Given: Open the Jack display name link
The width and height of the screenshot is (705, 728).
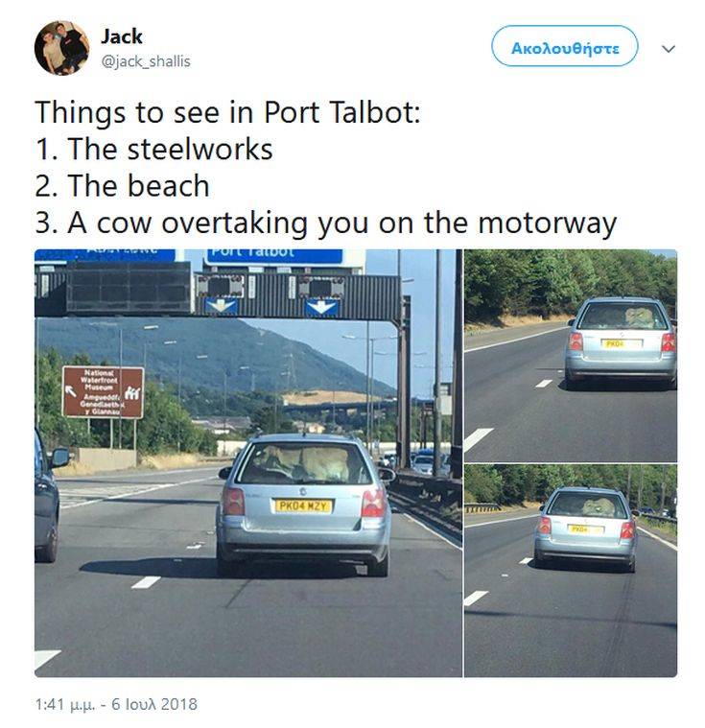Looking at the screenshot, I should [121, 36].
